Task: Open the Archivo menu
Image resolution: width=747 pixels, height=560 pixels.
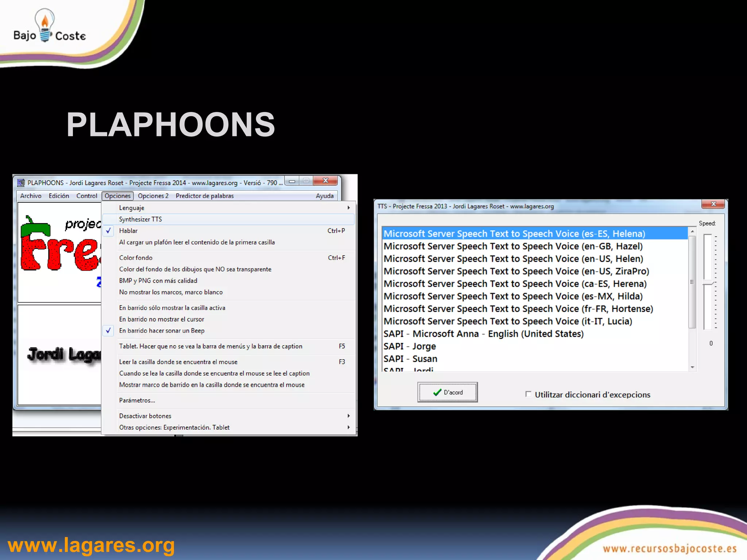Action: pyautogui.click(x=31, y=196)
